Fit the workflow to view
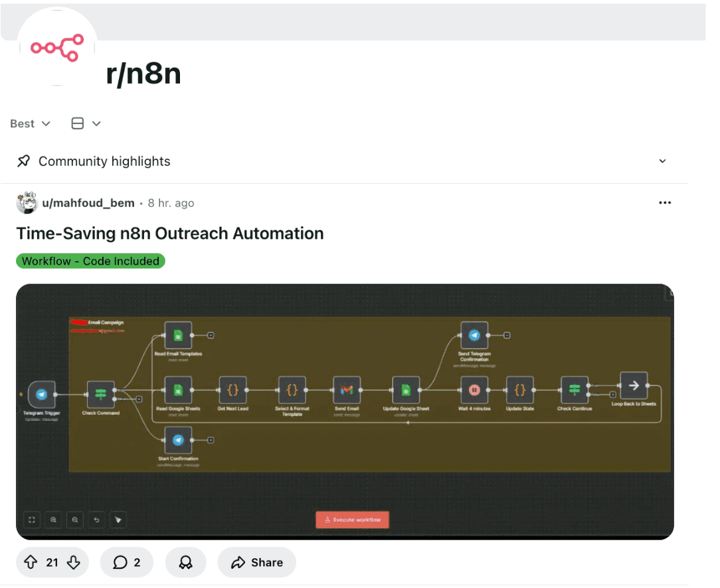This screenshot has width=720, height=588. 31,520
